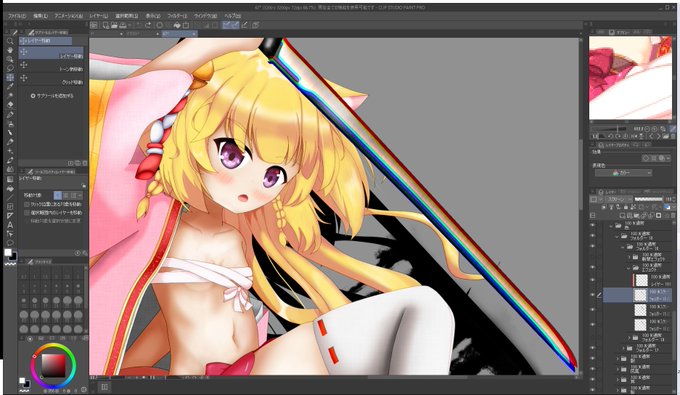The height and width of the screenshot is (395, 680).
Task: Select the lasso selection tool
Action: tap(10, 68)
